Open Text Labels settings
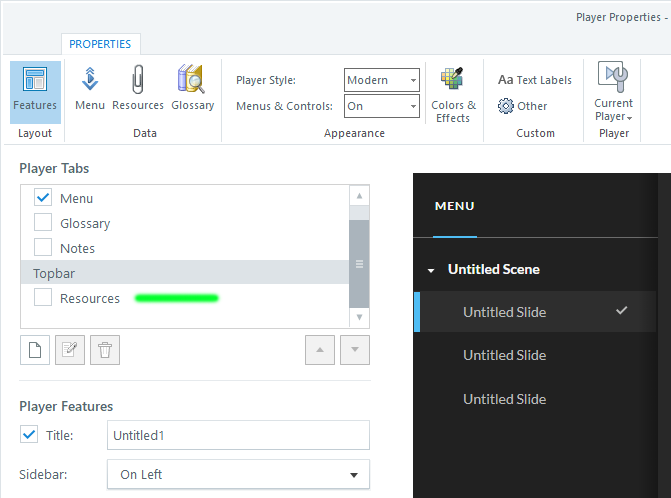The height and width of the screenshot is (498, 671). pyautogui.click(x=535, y=80)
